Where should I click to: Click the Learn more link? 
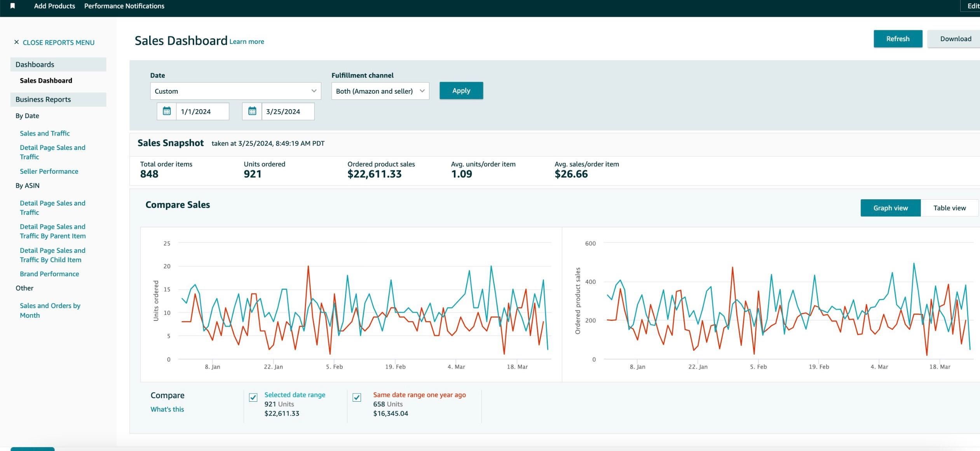tap(246, 41)
